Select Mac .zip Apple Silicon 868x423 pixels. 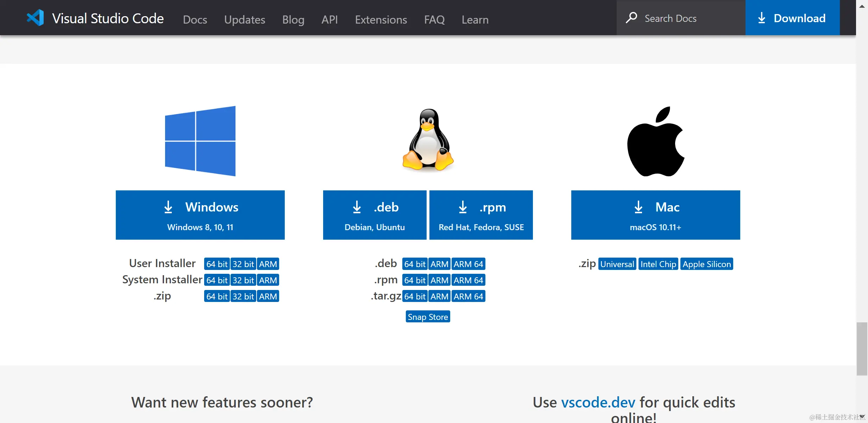pos(707,264)
